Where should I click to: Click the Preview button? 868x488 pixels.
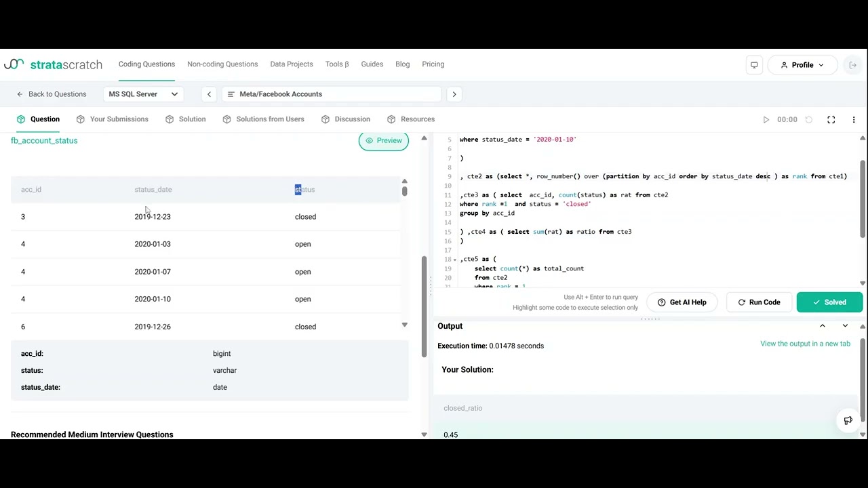pos(384,141)
